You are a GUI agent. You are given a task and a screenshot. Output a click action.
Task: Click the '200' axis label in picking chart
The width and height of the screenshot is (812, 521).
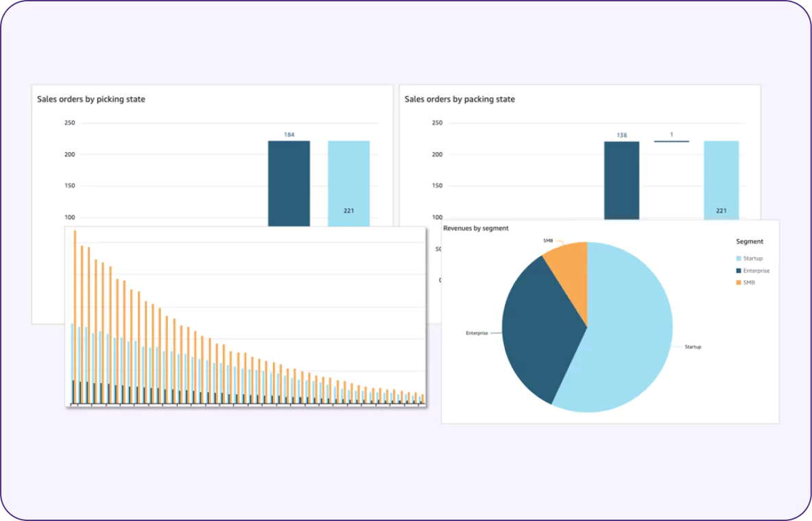click(69, 154)
